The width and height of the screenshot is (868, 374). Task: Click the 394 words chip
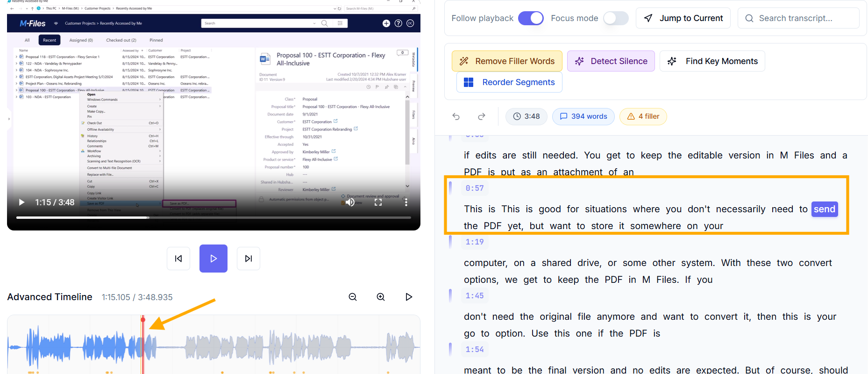(583, 116)
